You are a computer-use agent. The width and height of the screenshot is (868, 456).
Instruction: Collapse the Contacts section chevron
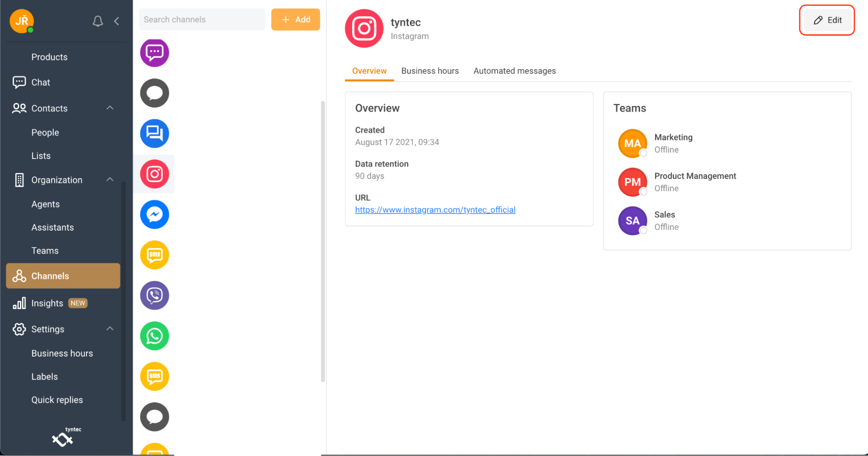[x=110, y=108]
